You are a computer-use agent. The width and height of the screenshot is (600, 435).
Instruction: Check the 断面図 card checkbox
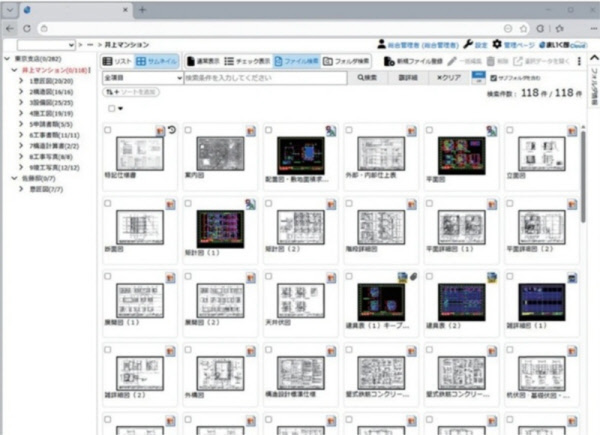pyautogui.click(x=108, y=204)
